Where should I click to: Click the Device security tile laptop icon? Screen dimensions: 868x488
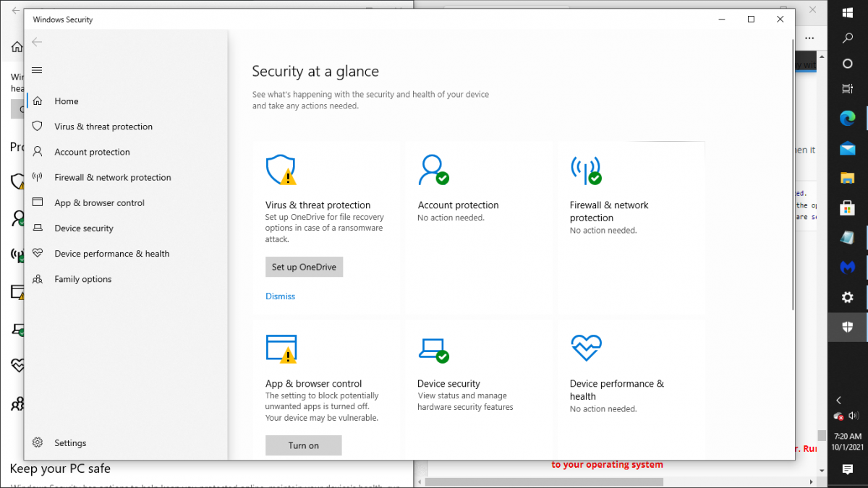coord(433,351)
